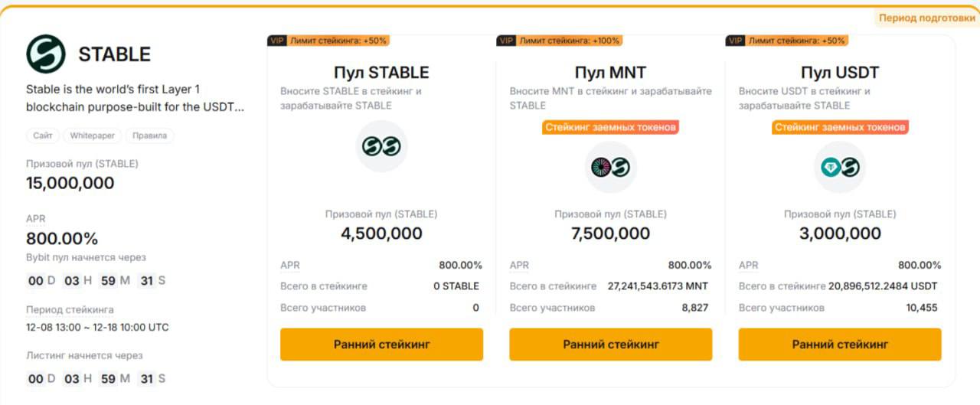Click the STABLE logo icon at top left

pyautogui.click(x=46, y=54)
